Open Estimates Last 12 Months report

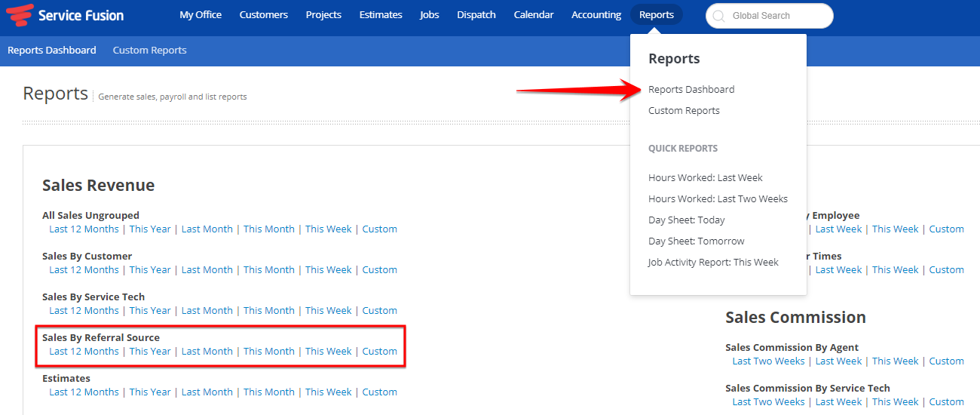pos(84,392)
